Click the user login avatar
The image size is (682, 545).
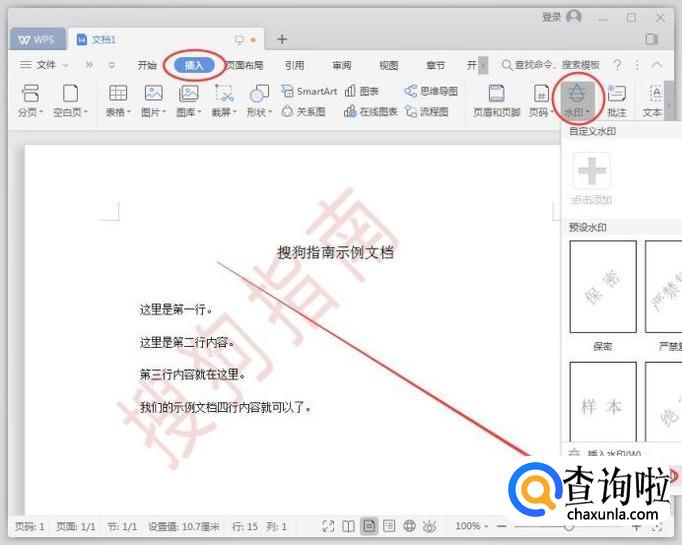click(574, 17)
